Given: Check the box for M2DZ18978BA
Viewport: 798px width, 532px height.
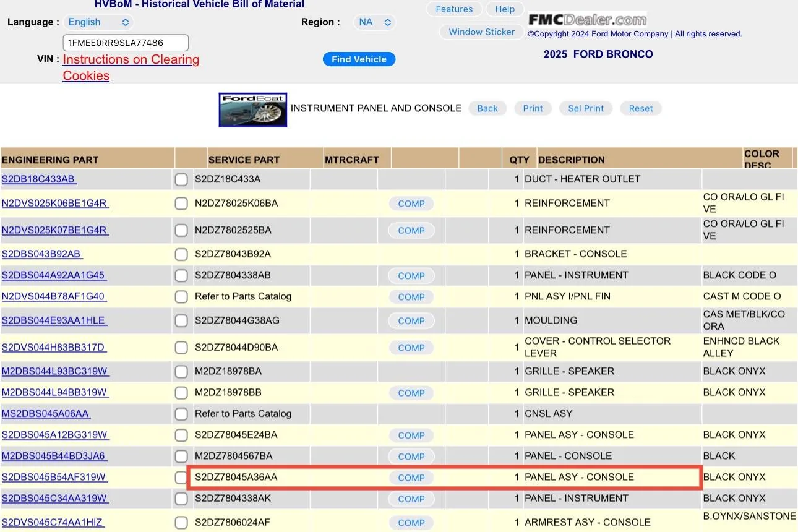Looking at the screenshot, I should 181,372.
